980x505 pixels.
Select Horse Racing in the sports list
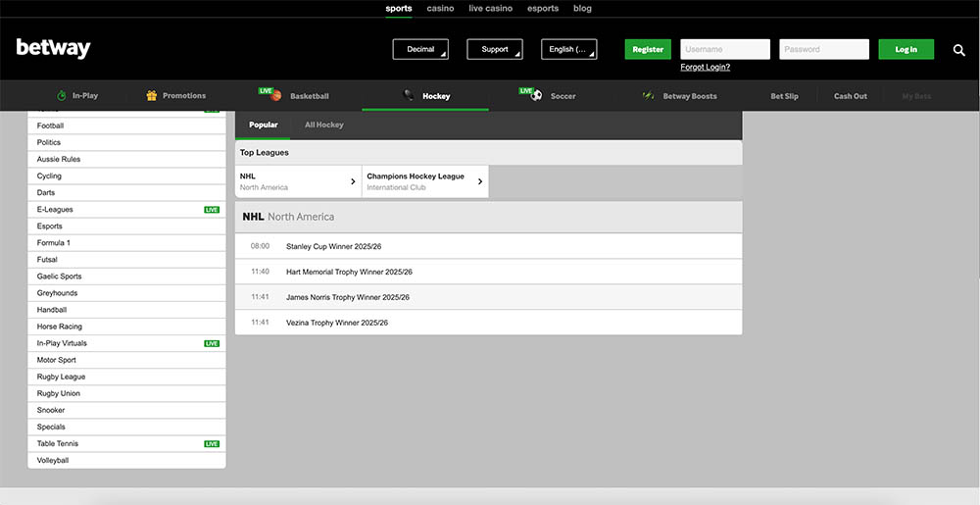point(126,327)
